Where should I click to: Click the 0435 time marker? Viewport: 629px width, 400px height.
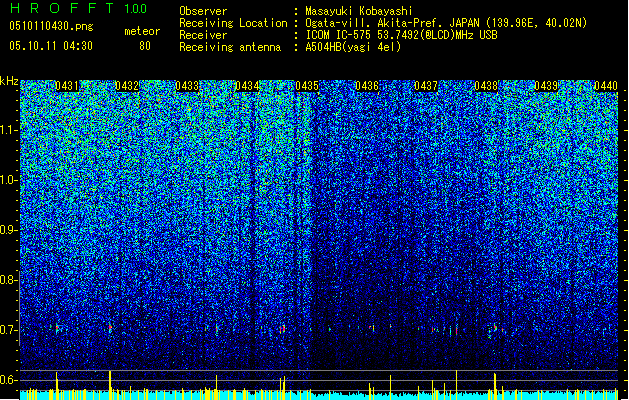307,86
